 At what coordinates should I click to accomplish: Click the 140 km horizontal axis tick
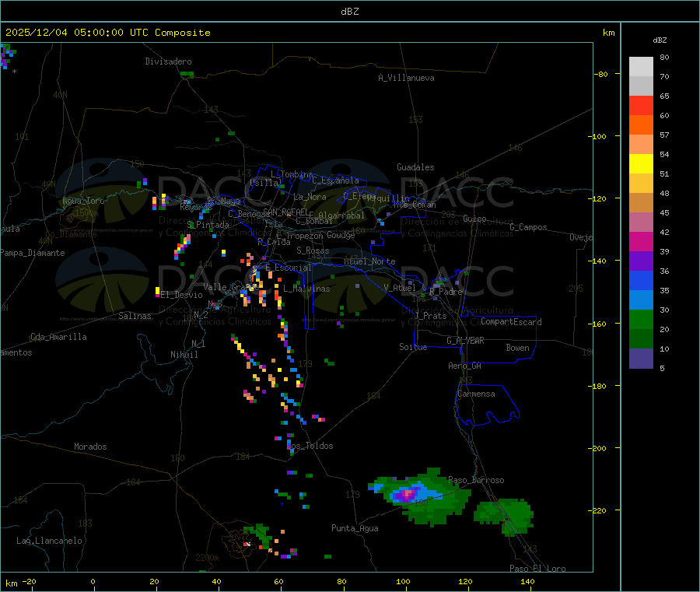point(527,581)
